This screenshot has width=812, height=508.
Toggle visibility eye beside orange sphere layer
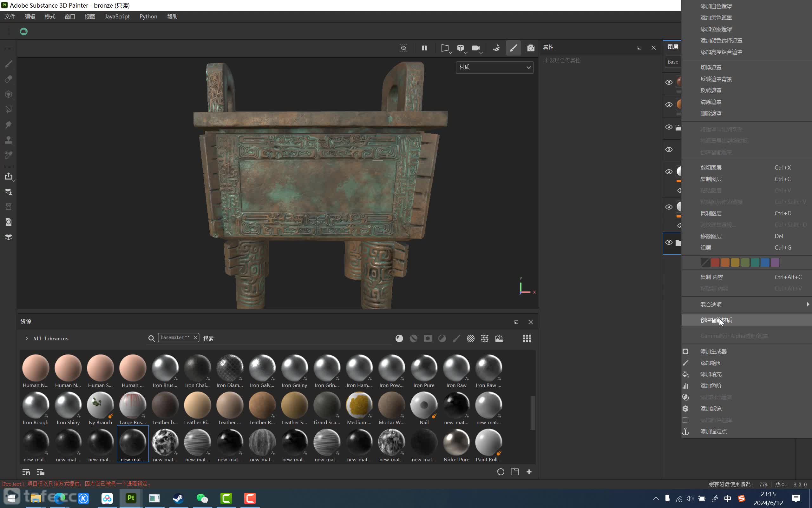point(669,105)
